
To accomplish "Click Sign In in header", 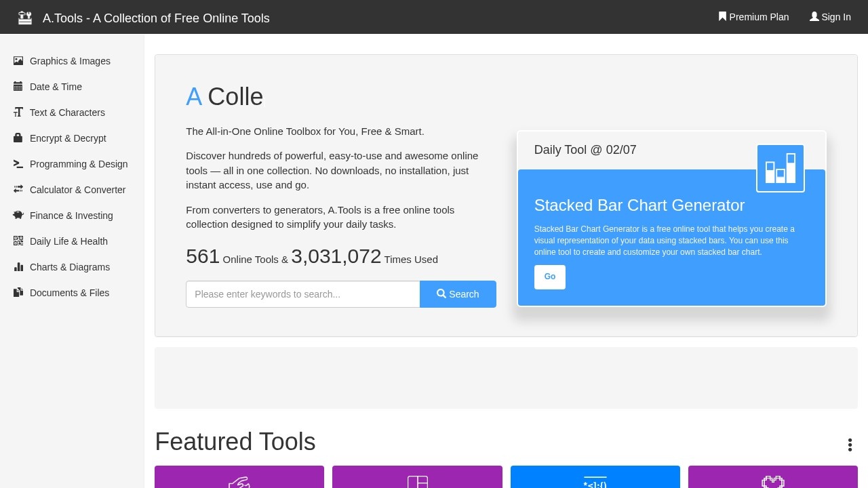I will click(830, 17).
